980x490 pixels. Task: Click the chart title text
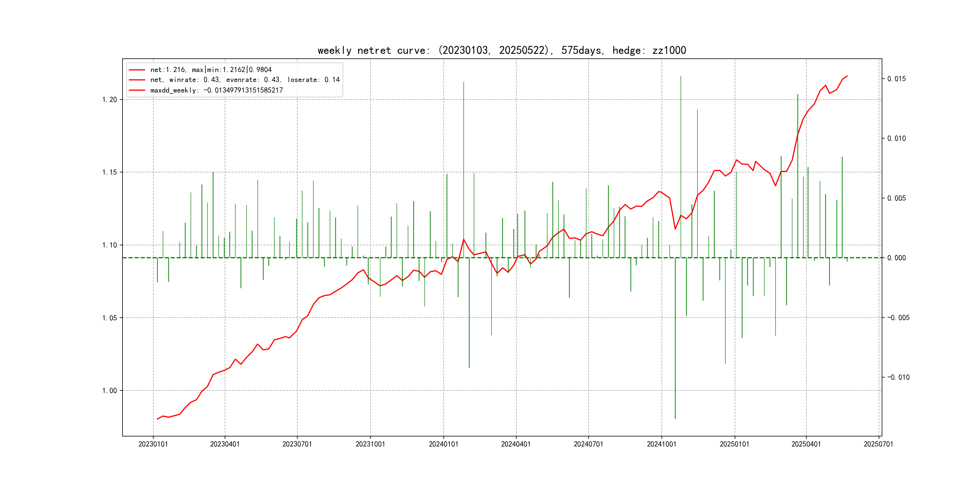[501, 50]
